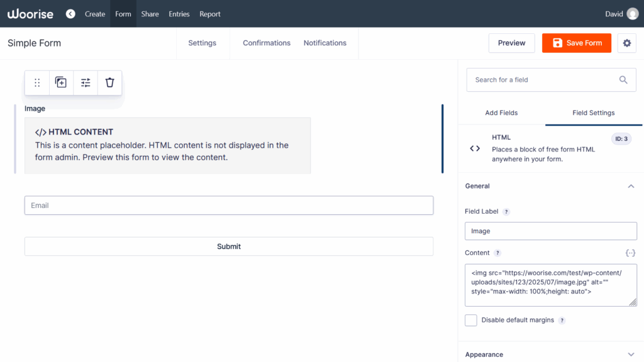Image resolution: width=644 pixels, height=362 pixels.
Task: Click the merge tags icon next to Content
Action: (x=631, y=252)
